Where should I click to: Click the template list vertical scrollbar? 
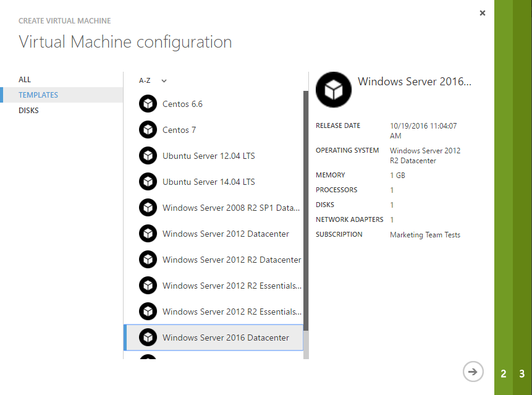pyautogui.click(x=306, y=210)
